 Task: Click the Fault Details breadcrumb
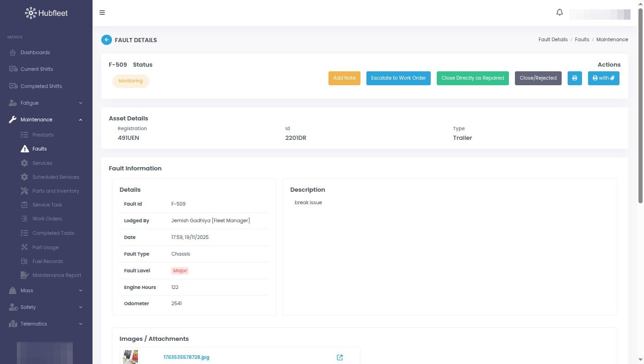click(553, 39)
